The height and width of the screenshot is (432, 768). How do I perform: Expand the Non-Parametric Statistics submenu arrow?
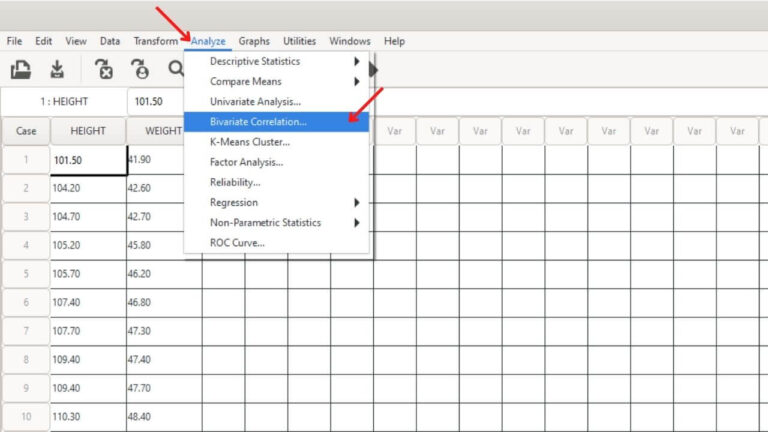pos(357,222)
